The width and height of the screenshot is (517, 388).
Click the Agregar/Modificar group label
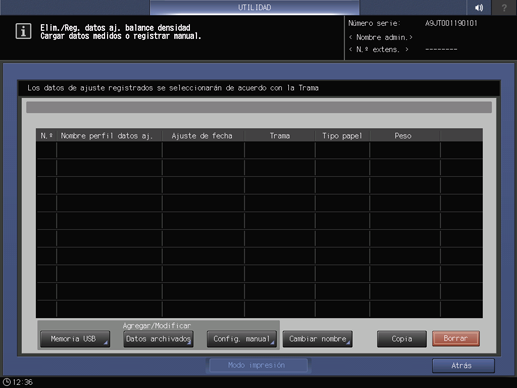click(157, 326)
